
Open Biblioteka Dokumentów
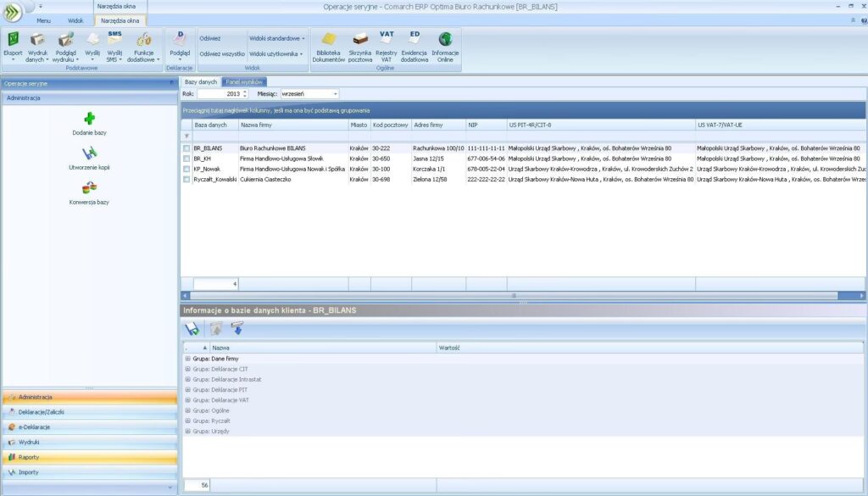(x=329, y=41)
